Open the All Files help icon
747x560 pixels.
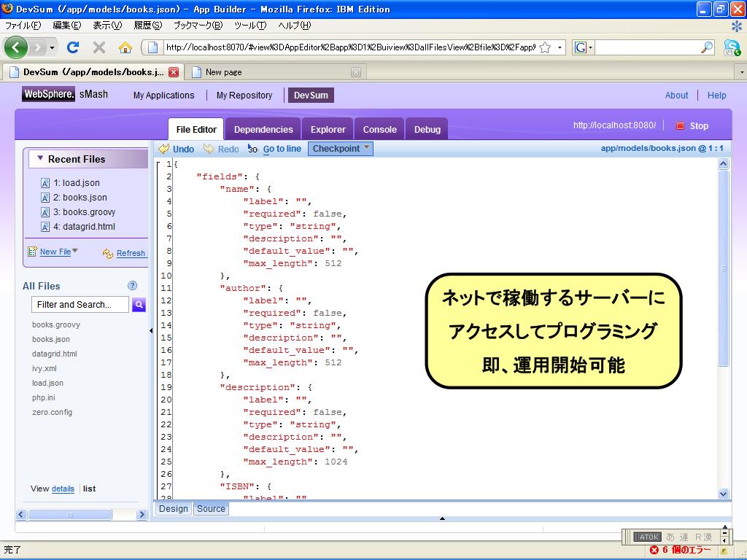coord(133,285)
